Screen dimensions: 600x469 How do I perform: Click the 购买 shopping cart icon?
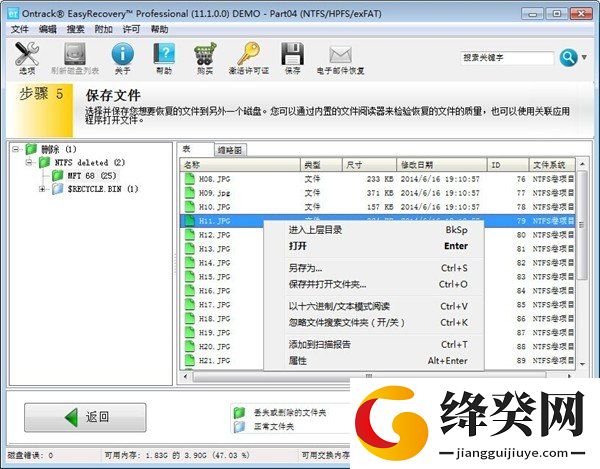pyautogui.click(x=205, y=54)
